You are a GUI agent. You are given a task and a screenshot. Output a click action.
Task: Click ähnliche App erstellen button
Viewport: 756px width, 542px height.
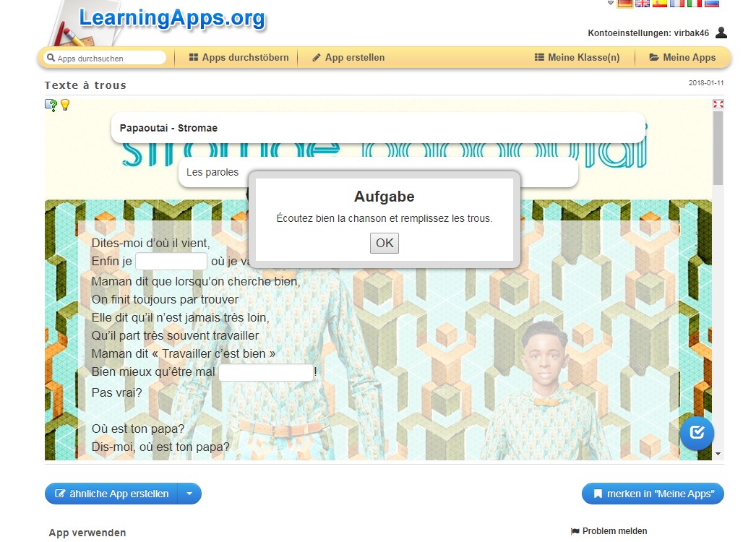coord(111,494)
